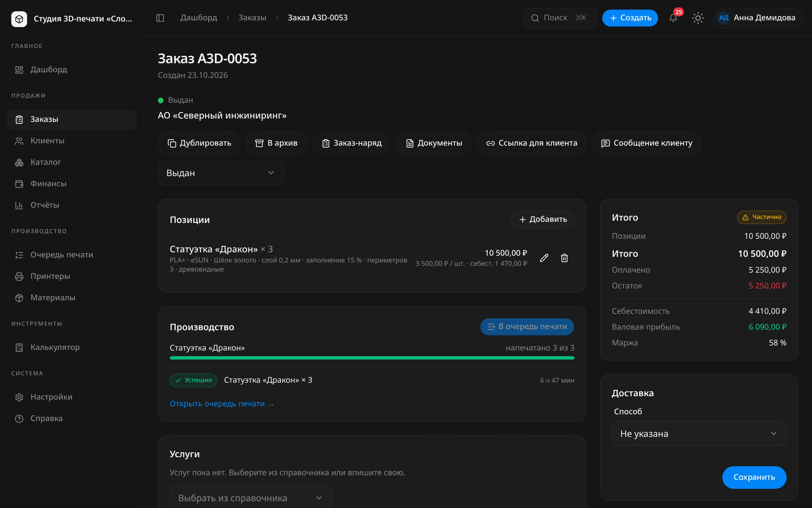Screen dimensions: 812x508
Task: Open Выбрать из справочника dropdown
Action: (251, 497)
